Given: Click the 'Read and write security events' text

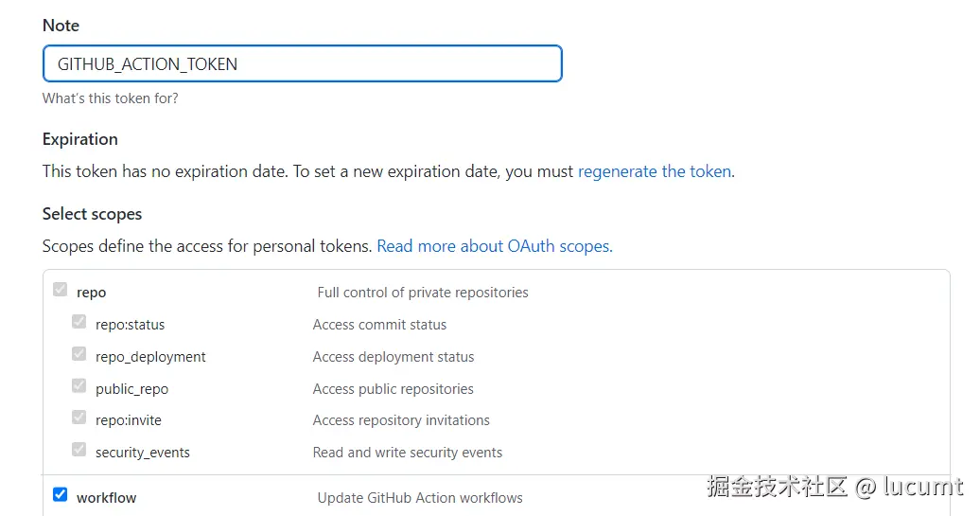Looking at the screenshot, I should click(x=408, y=453).
